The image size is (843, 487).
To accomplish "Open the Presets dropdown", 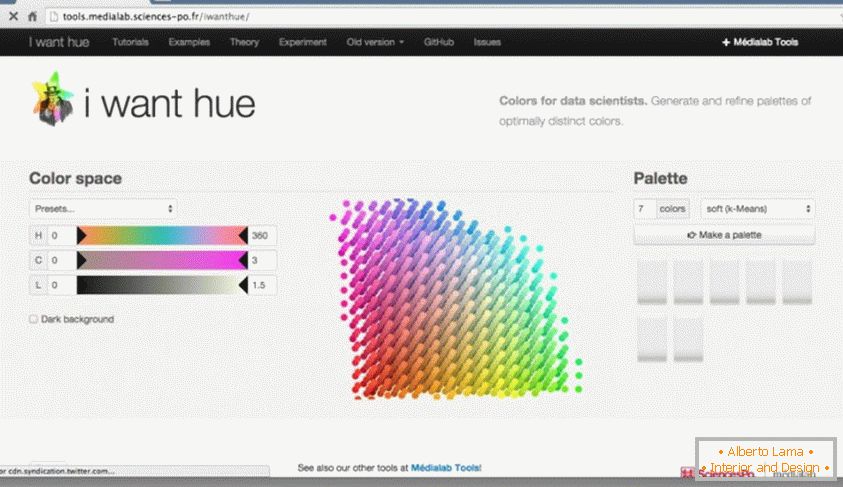I will (x=103, y=209).
